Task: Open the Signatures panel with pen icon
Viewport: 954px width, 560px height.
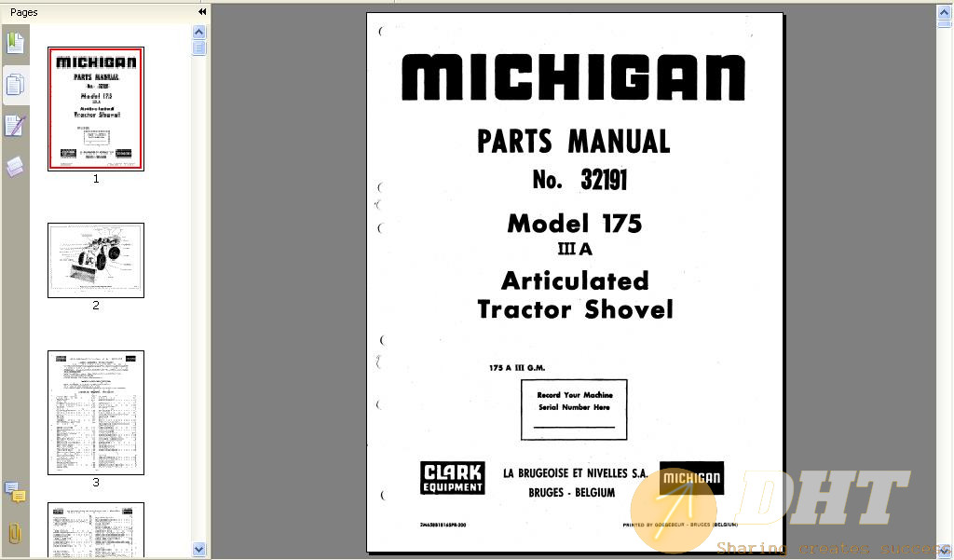Action: (x=15, y=126)
